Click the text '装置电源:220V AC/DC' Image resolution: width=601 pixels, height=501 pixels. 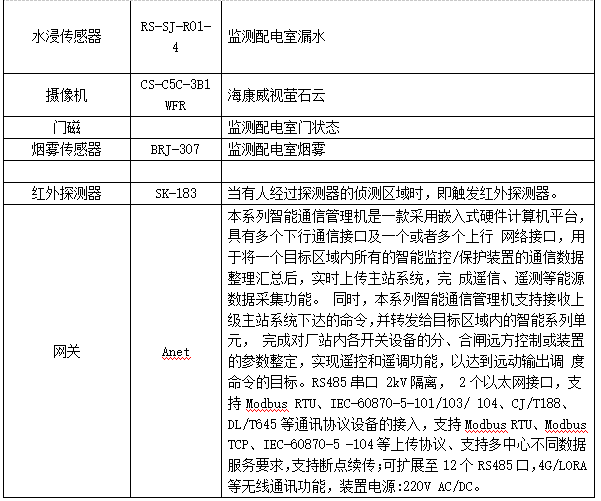click(x=406, y=486)
